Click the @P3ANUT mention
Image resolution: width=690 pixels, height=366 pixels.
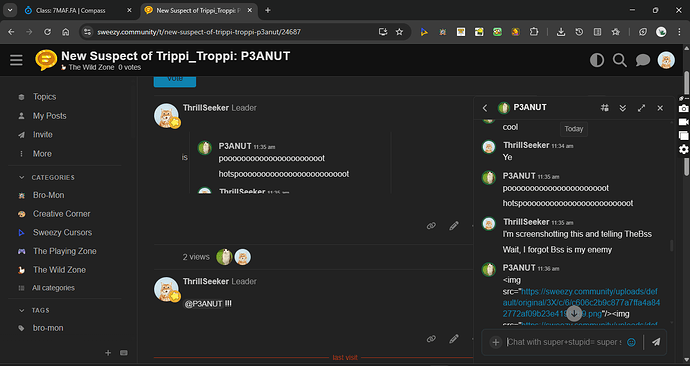tap(203, 304)
